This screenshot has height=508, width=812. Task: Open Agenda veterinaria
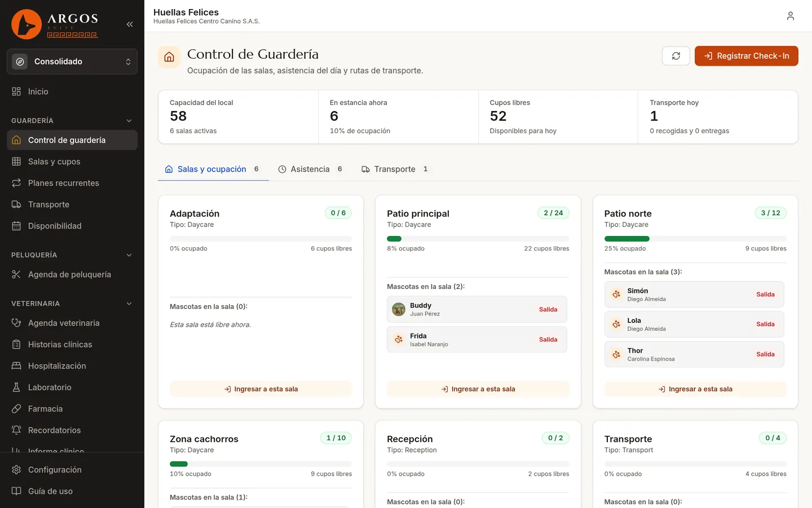72,323
